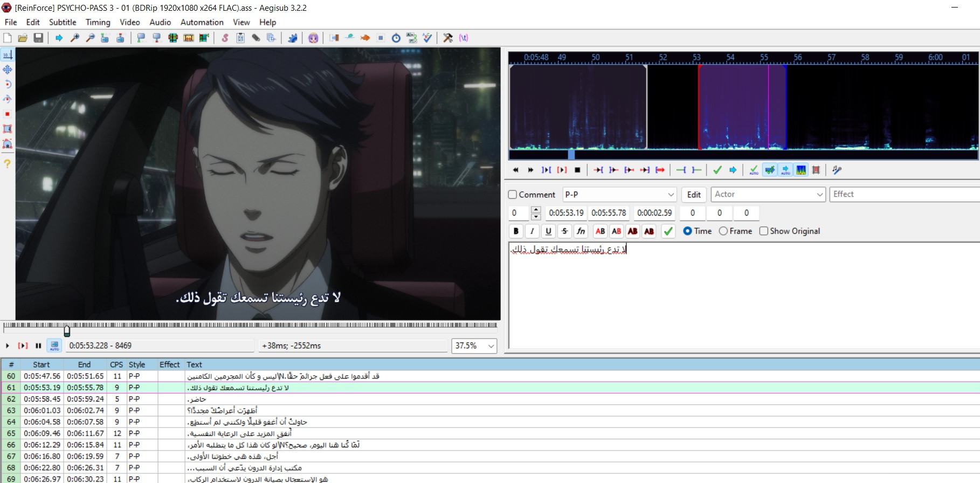Screen dimensions: 980x483
Task: Click the start time field 0:05:53.19
Action: [x=566, y=213]
